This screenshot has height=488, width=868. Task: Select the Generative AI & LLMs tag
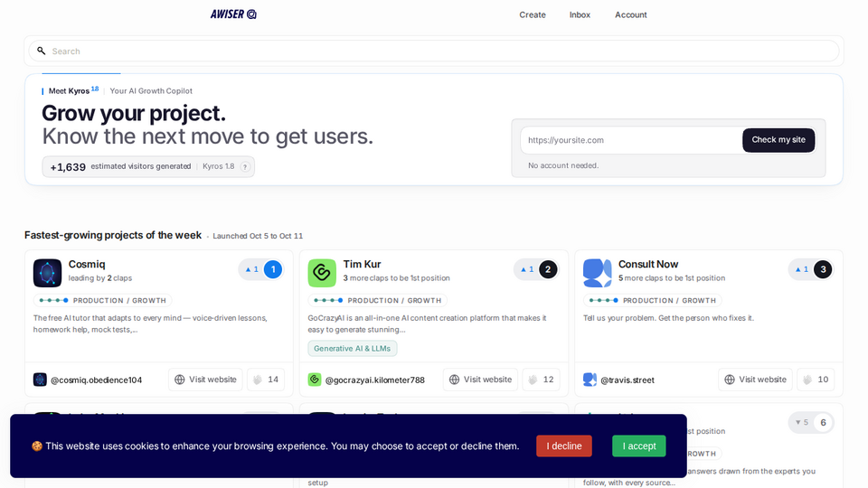[x=352, y=349]
